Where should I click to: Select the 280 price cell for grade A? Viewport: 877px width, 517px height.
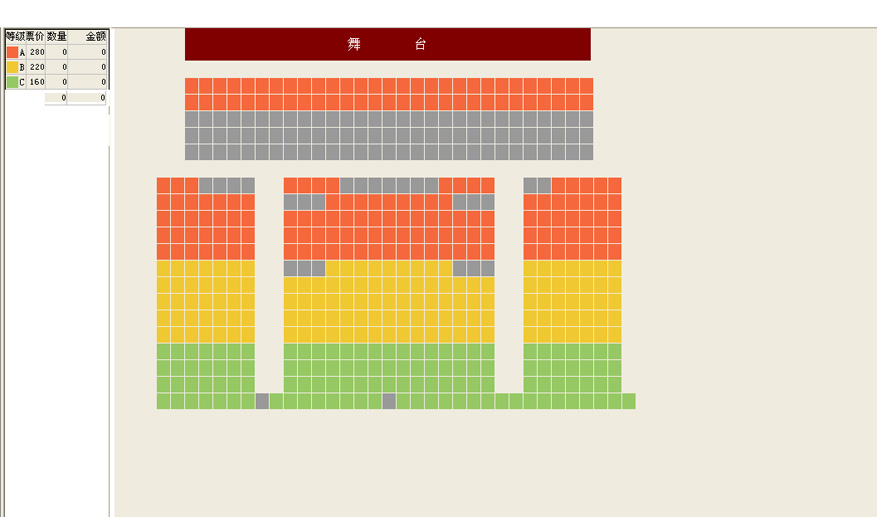click(36, 52)
